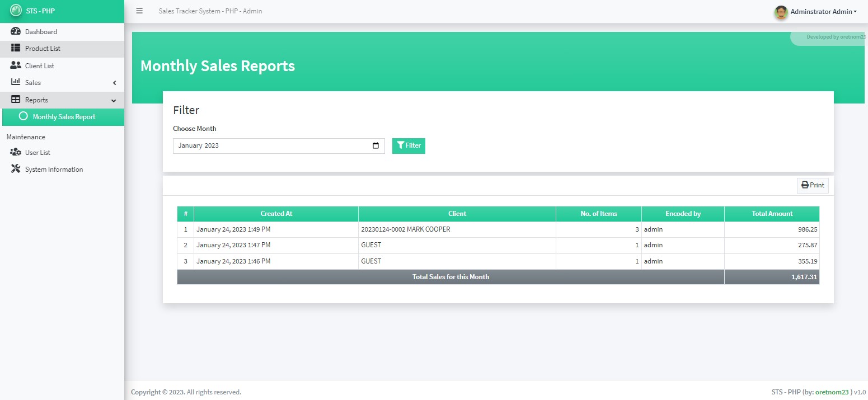Click the STS - PHP logo icon

point(16,11)
